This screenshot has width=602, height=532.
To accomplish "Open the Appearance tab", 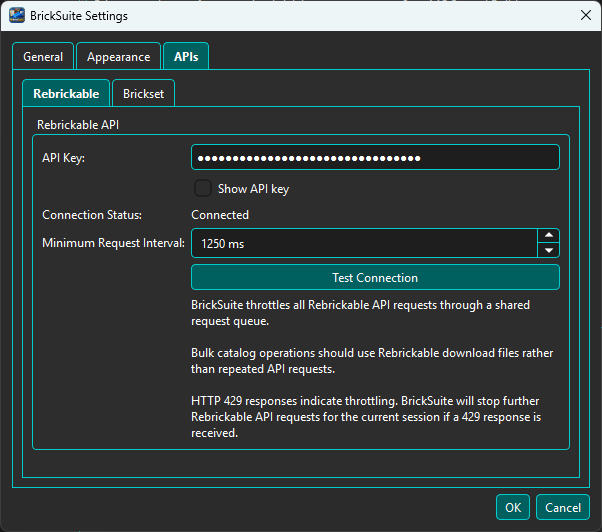I will (x=118, y=57).
